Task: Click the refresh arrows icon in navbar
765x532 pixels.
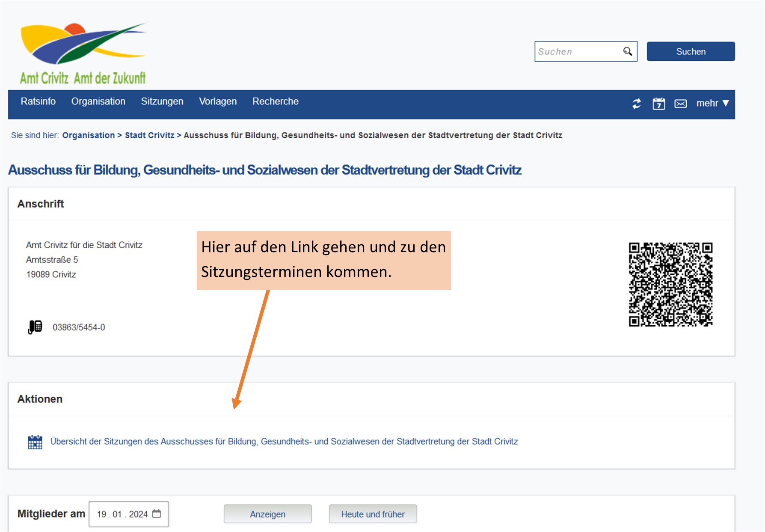Action: [637, 104]
